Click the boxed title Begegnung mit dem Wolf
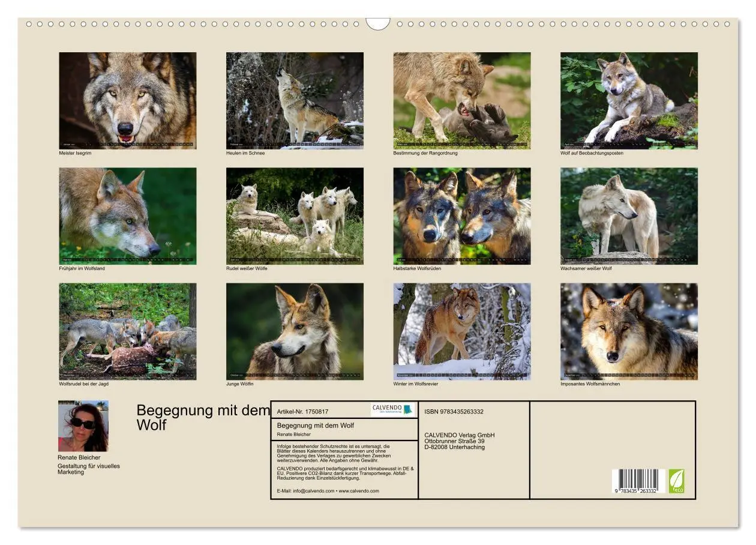756x545 pixels. coord(316,426)
